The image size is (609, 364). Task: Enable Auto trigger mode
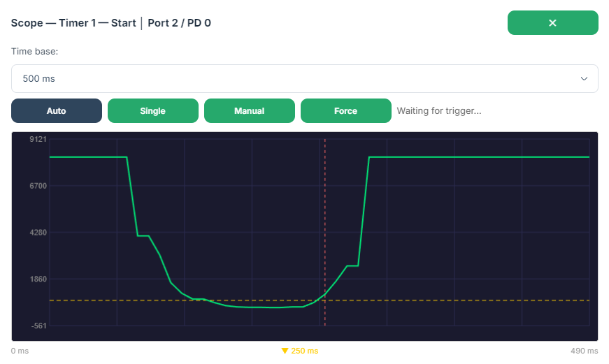pyautogui.click(x=57, y=110)
